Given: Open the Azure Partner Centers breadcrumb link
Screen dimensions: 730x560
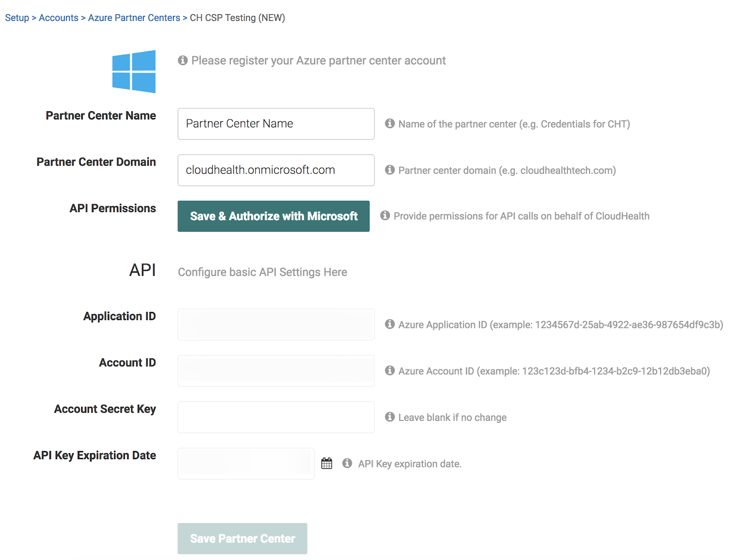Looking at the screenshot, I should coord(134,18).
